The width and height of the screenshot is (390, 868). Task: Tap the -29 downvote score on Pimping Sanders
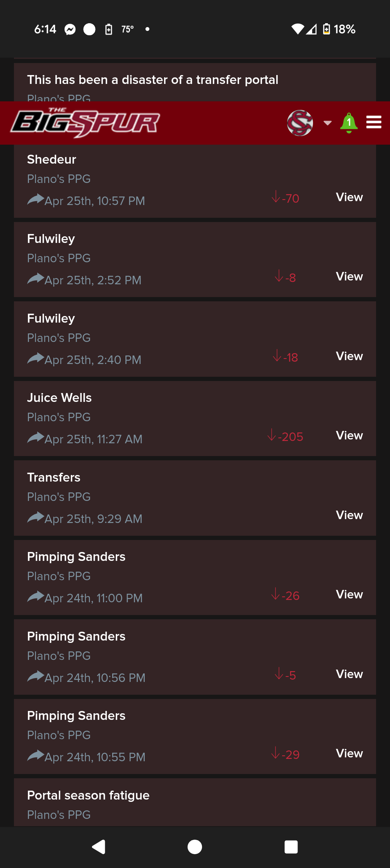point(286,754)
